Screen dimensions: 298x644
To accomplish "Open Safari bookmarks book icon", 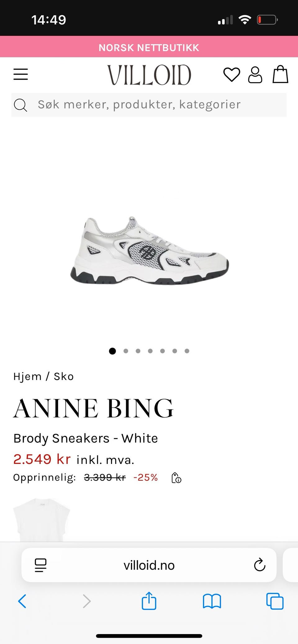I will click(212, 602).
